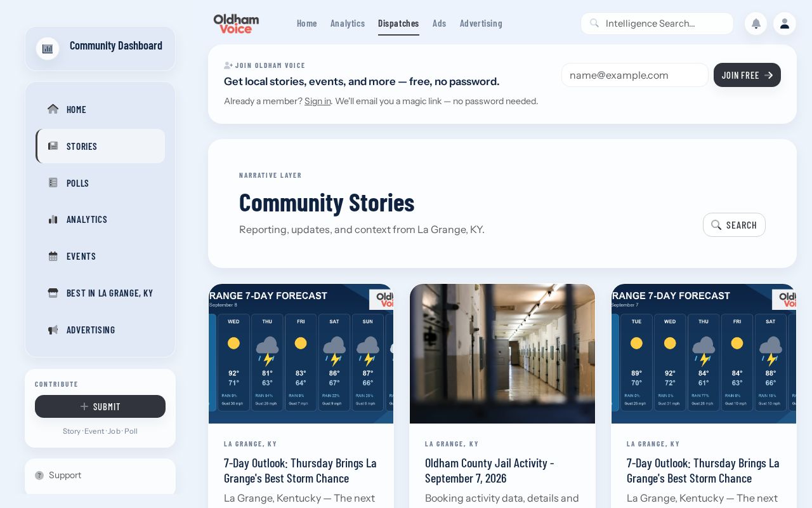Click 'Booking activity data, details and' excerpt
The image size is (812, 508).
(502, 498)
